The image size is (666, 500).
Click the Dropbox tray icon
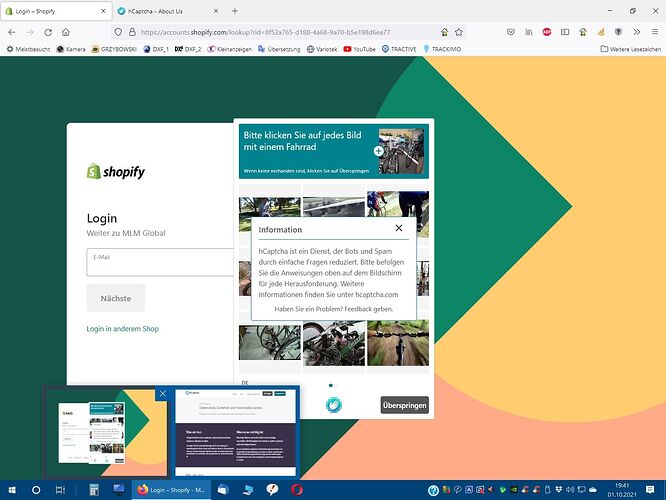coord(559,490)
